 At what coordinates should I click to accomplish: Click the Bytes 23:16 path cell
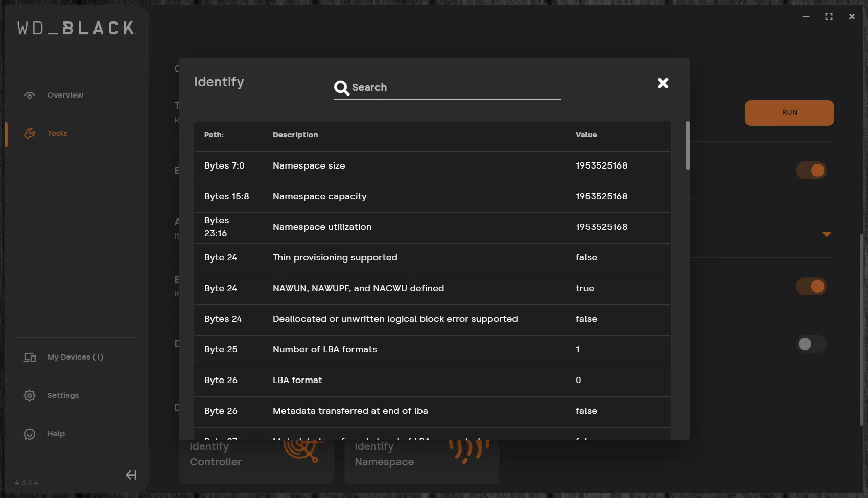[x=217, y=227]
